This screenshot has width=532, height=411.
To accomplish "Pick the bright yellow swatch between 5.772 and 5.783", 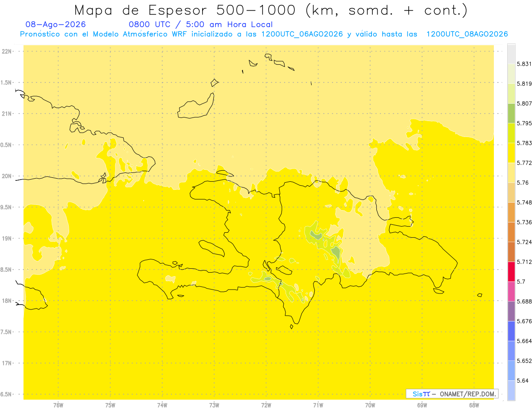I will pyautogui.click(x=511, y=153).
